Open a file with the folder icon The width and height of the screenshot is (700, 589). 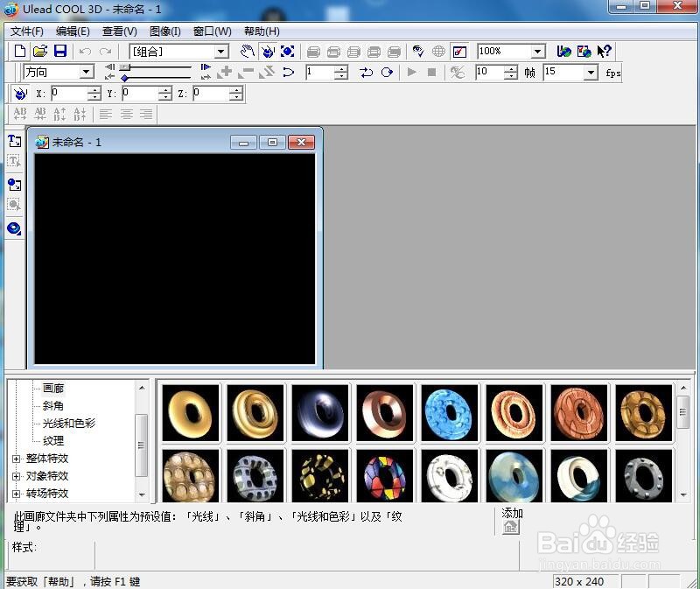[x=40, y=52]
